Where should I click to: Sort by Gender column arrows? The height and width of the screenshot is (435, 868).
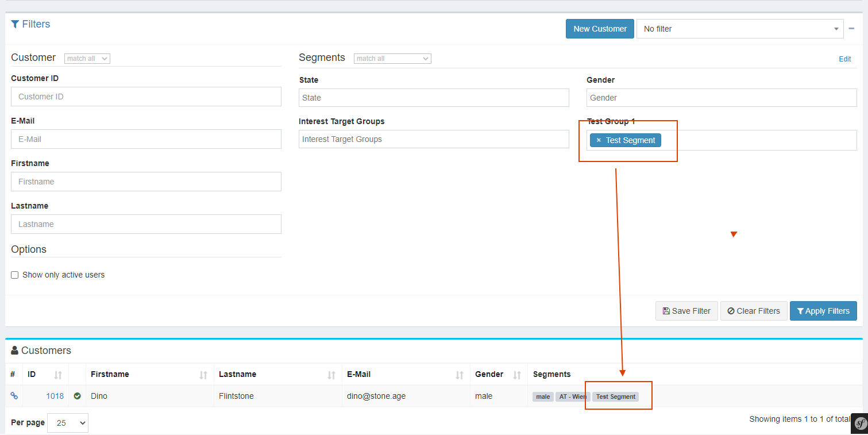point(517,375)
